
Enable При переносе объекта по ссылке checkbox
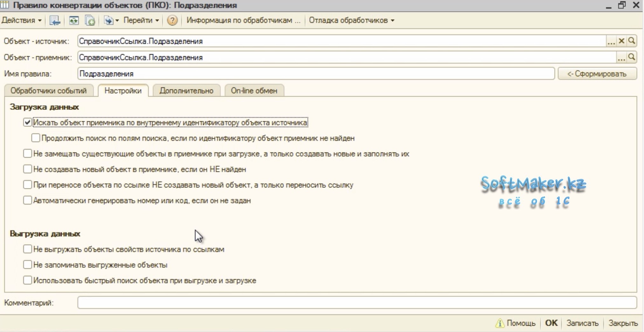click(27, 185)
